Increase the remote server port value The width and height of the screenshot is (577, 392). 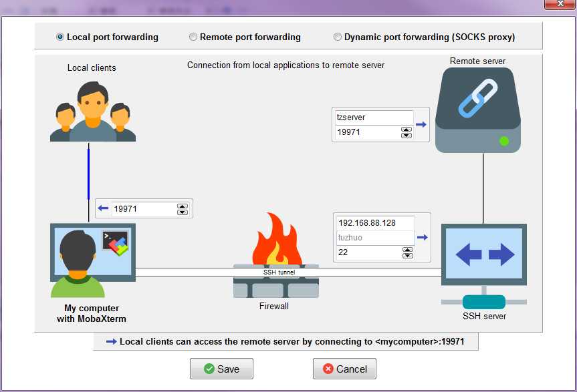(407, 130)
